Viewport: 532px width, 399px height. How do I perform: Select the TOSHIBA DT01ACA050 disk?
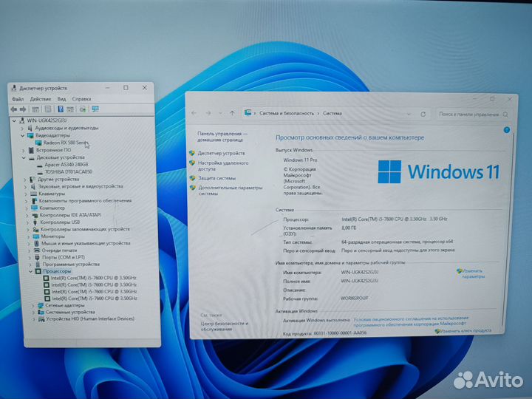tap(69, 171)
